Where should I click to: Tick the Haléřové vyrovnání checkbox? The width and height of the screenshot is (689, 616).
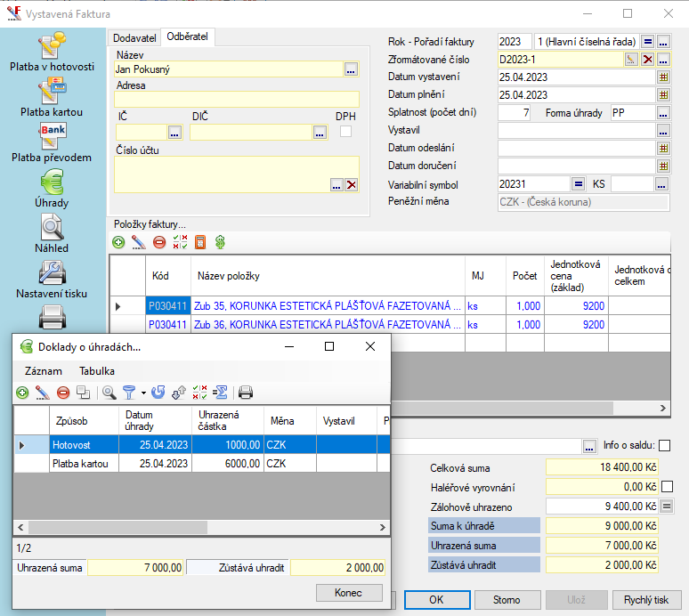pos(667,486)
